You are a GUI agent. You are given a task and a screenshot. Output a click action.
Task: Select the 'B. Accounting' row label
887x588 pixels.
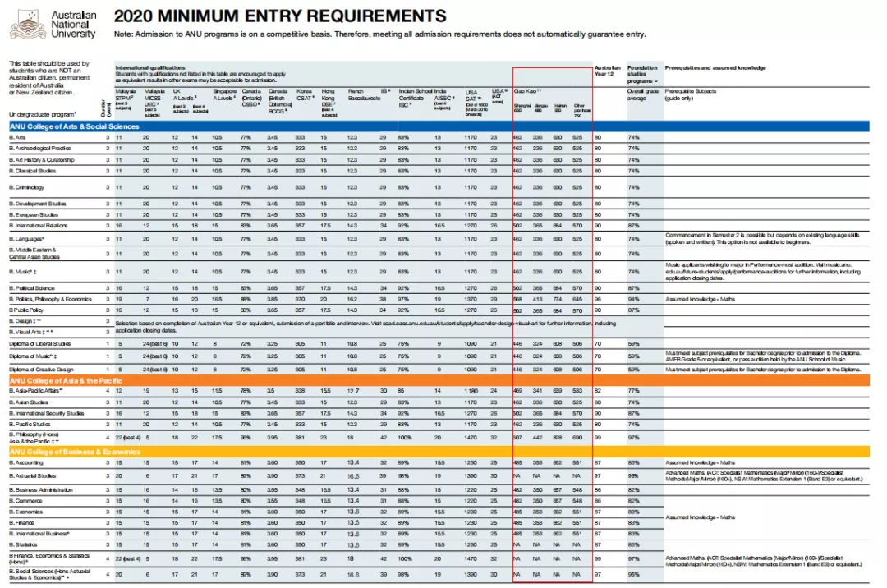(x=26, y=462)
